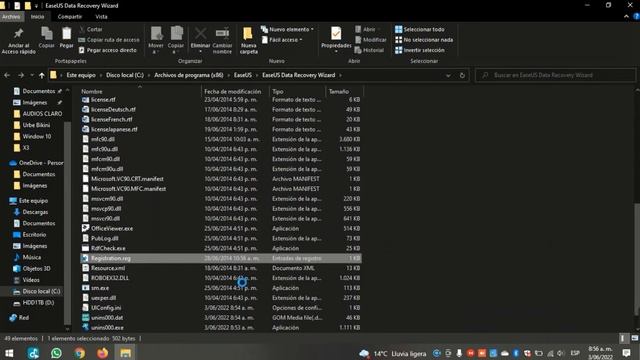Click the Historial ribbon button
640x360 pixels.
[369, 50]
